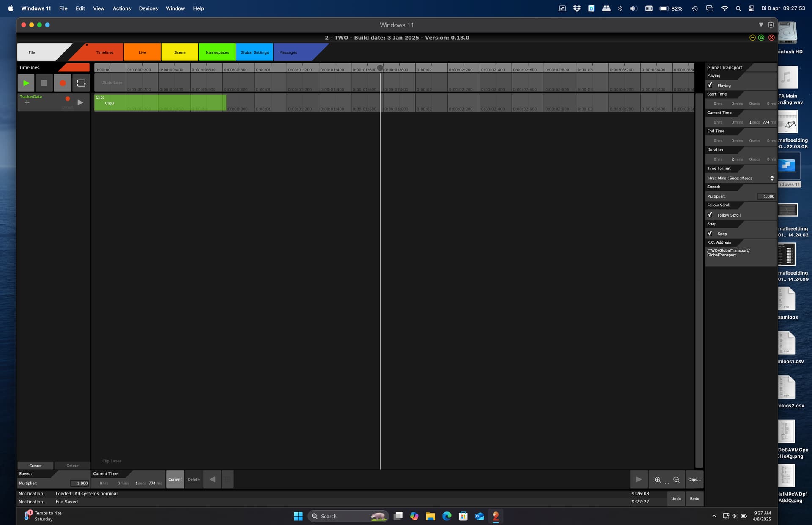
Task: Click the Undo button
Action: (x=676, y=498)
